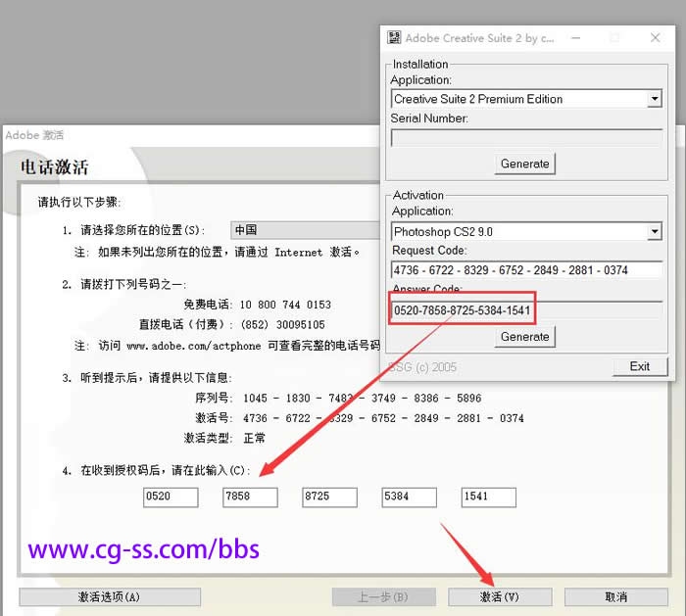
Task: Click the first code box containing 0520
Action: point(171,498)
